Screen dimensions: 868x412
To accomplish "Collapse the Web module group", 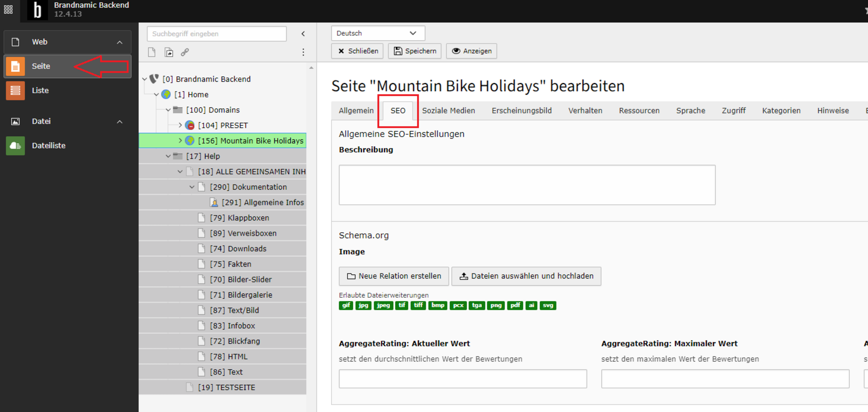I will click(x=120, y=42).
